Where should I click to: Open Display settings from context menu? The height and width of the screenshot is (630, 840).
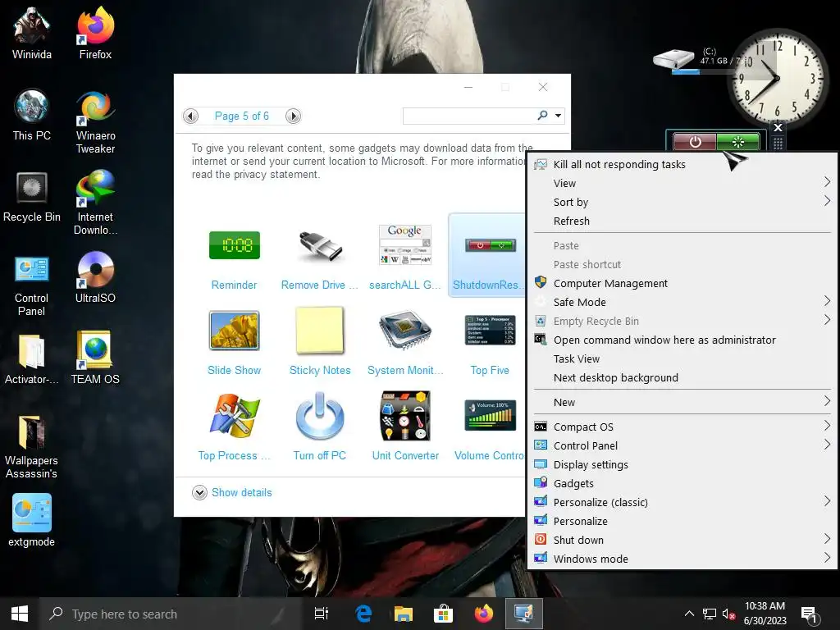682,464
